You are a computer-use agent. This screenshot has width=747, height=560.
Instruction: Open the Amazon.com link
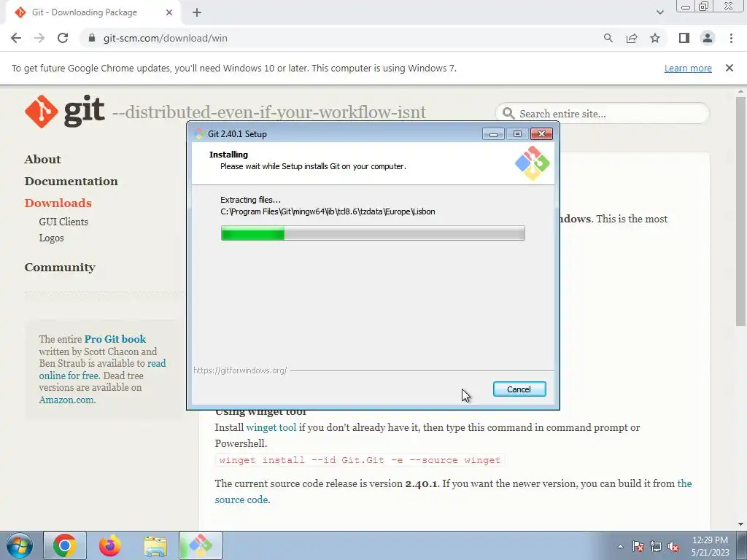pyautogui.click(x=67, y=400)
